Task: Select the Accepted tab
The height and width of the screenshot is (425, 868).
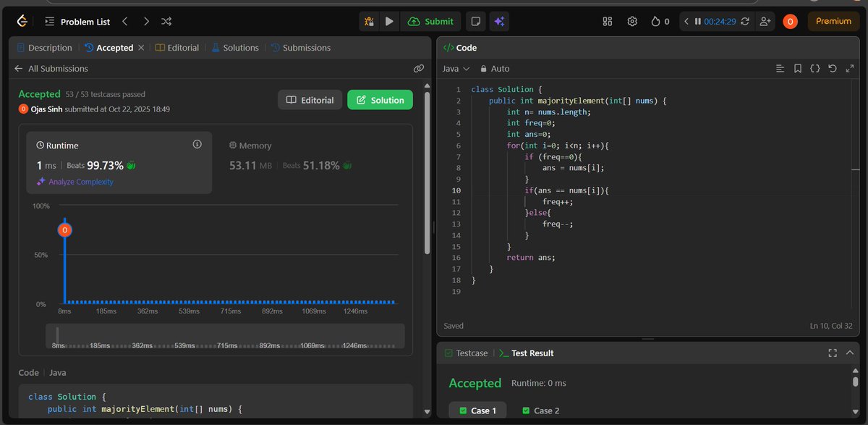Action: point(109,48)
